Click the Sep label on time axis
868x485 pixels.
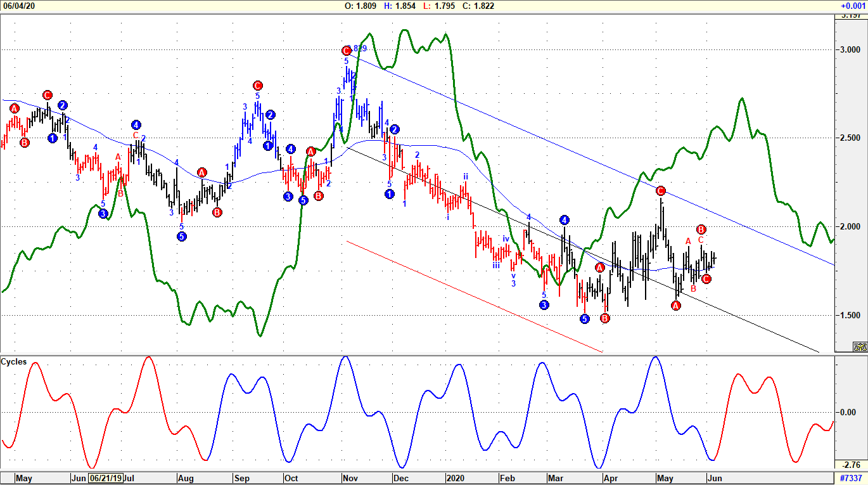241,478
